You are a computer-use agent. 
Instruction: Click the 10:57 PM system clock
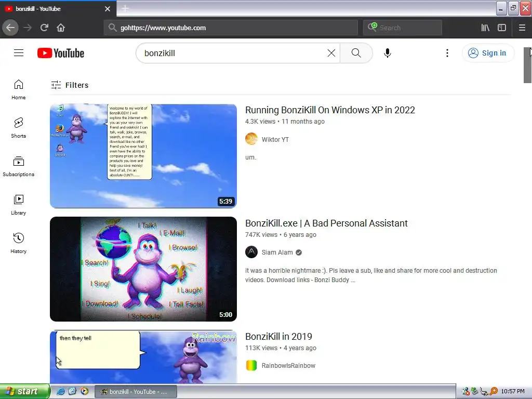(x=513, y=391)
